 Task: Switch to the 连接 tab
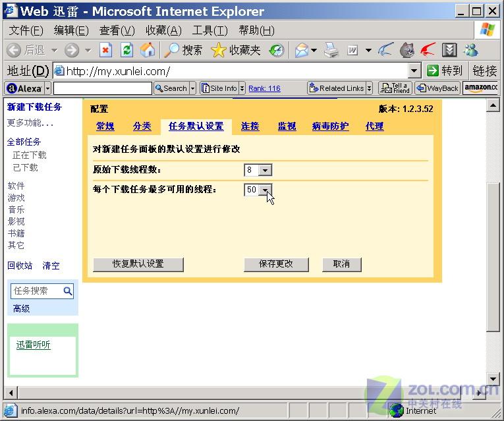250,126
